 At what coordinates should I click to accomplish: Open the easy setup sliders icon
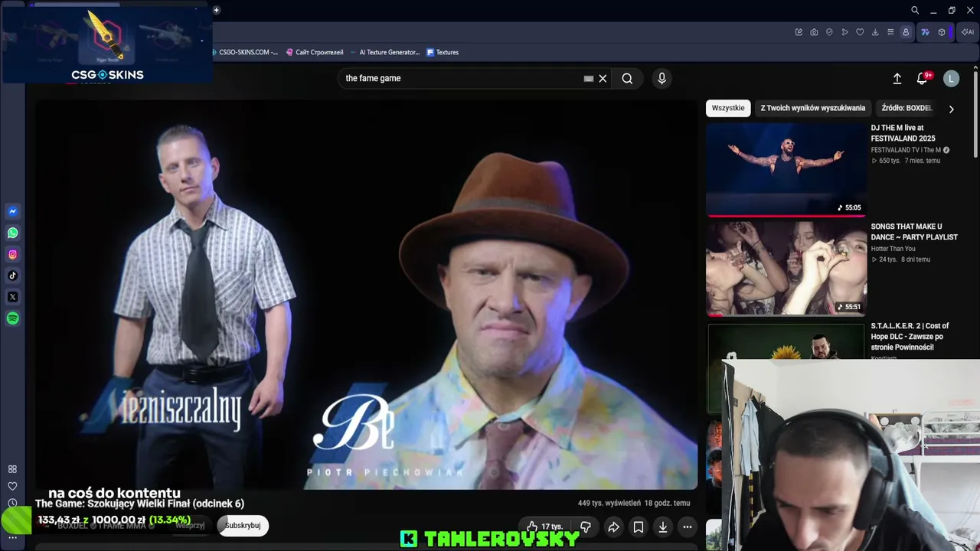(x=890, y=32)
